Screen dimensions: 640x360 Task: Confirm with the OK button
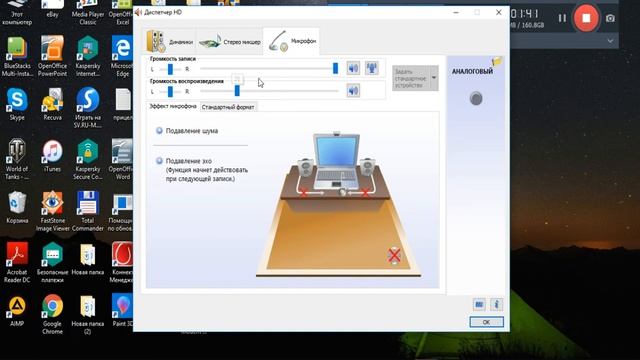486,322
